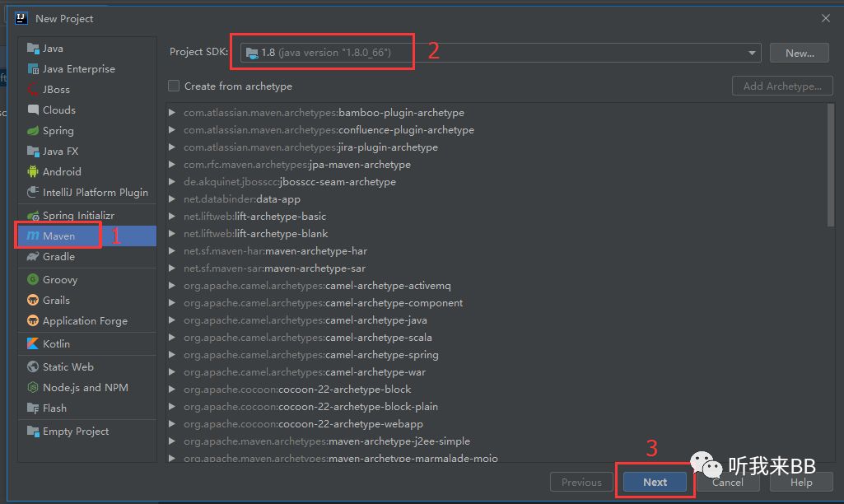
Task: Expand jira-plugin-archetype entry
Action: (x=172, y=147)
